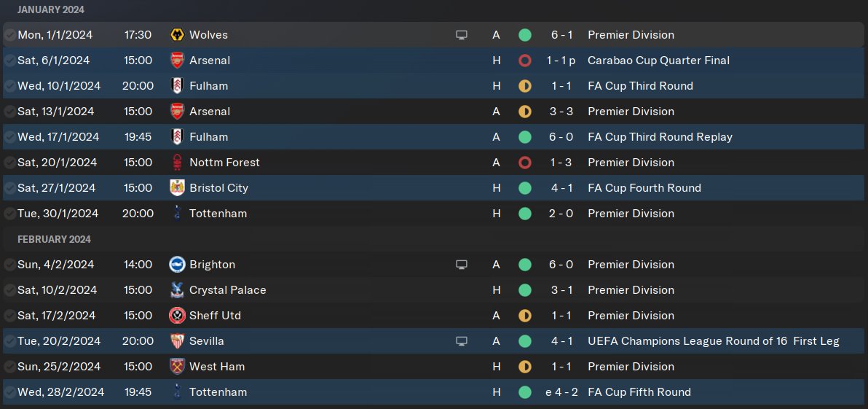868x409 pixels.
Task: Click the red loss indicator for Nottm Forest
Action: tap(524, 163)
